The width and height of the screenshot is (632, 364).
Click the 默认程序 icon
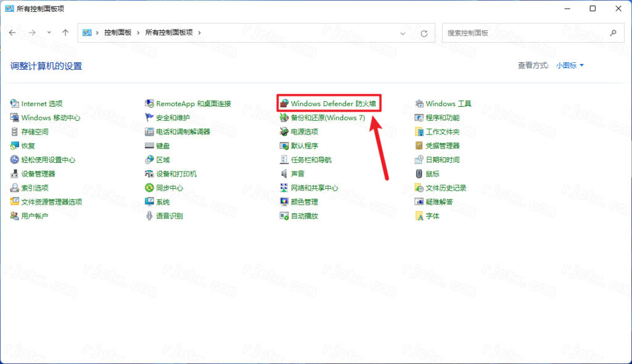(x=284, y=146)
